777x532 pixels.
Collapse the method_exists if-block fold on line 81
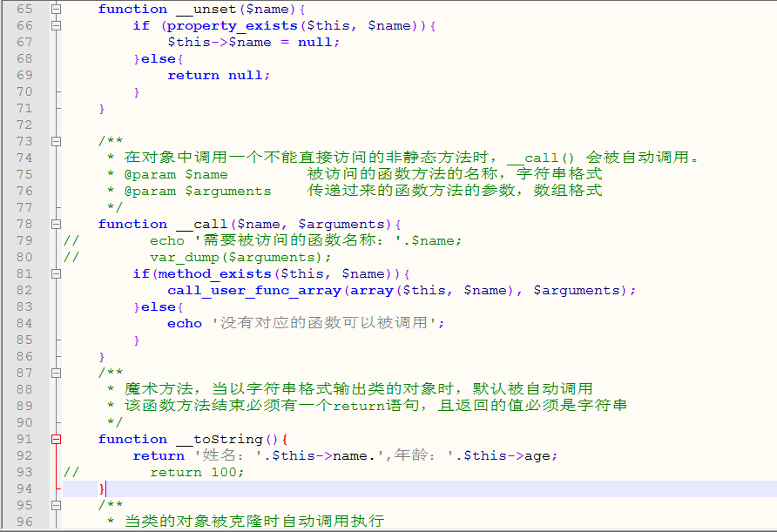click(56, 274)
